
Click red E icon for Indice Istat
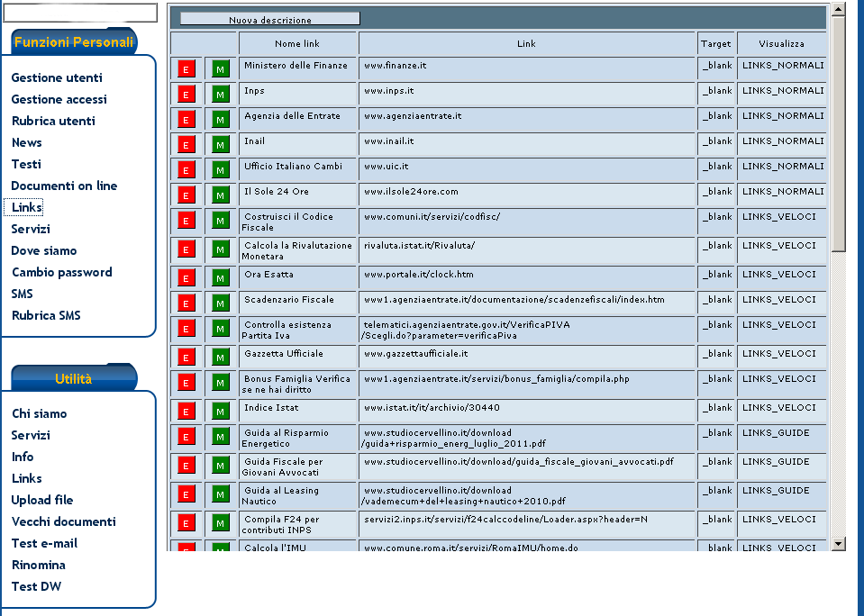(186, 411)
